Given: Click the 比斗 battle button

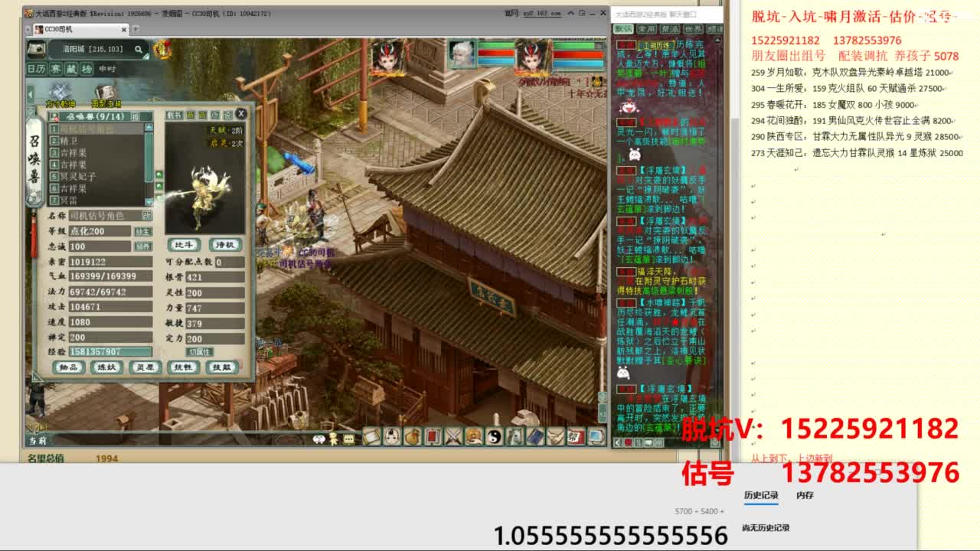Looking at the screenshot, I should pyautogui.click(x=184, y=245).
